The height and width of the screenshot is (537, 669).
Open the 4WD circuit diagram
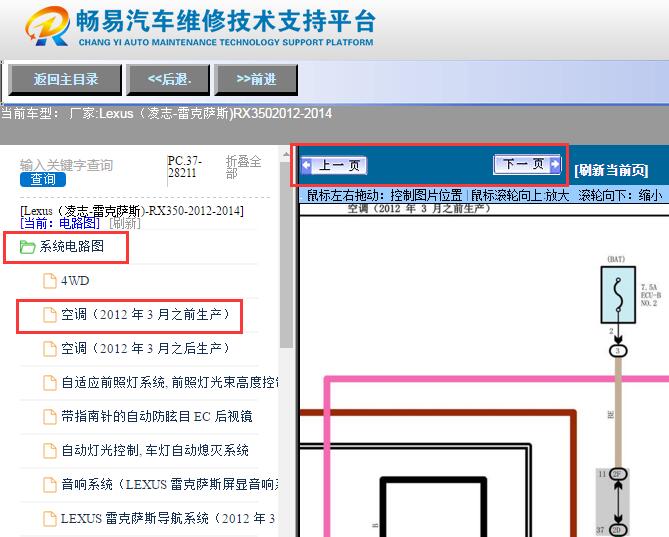coord(75,281)
